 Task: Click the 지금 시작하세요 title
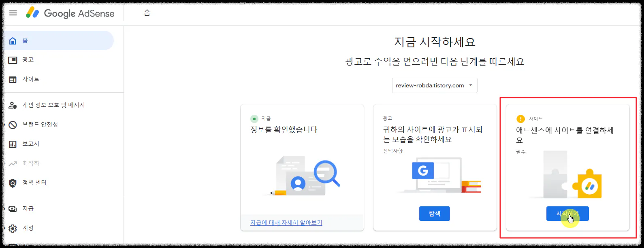(x=435, y=42)
